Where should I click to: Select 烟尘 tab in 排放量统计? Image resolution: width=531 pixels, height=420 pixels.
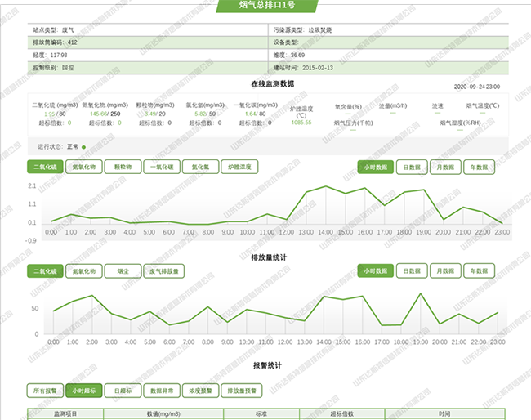tap(123, 271)
